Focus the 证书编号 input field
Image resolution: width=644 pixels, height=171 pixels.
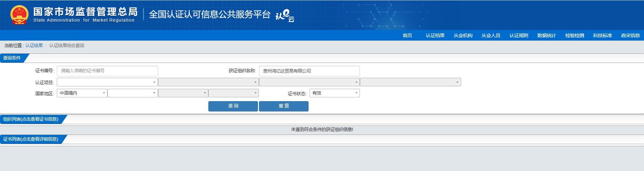[x=107, y=71]
